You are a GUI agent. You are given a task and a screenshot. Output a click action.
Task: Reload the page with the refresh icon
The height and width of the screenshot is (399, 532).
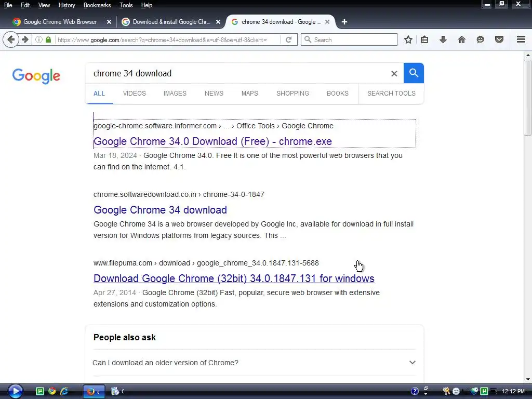(289, 39)
